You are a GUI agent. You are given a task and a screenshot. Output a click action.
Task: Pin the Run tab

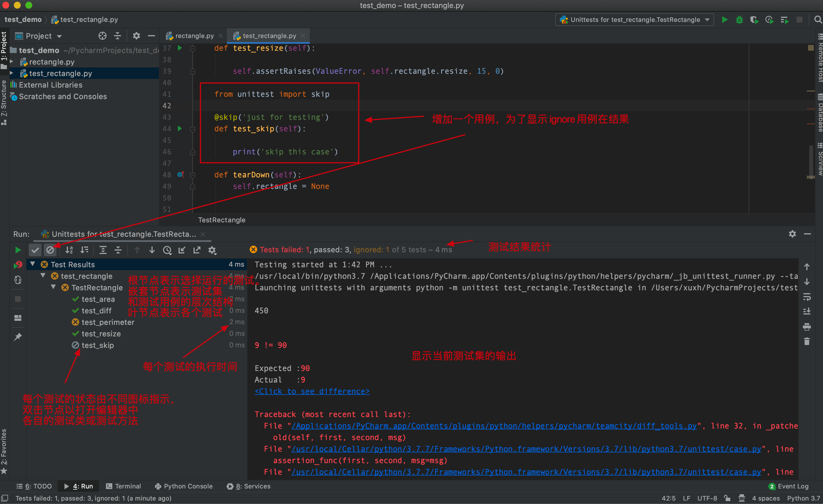[x=18, y=337]
